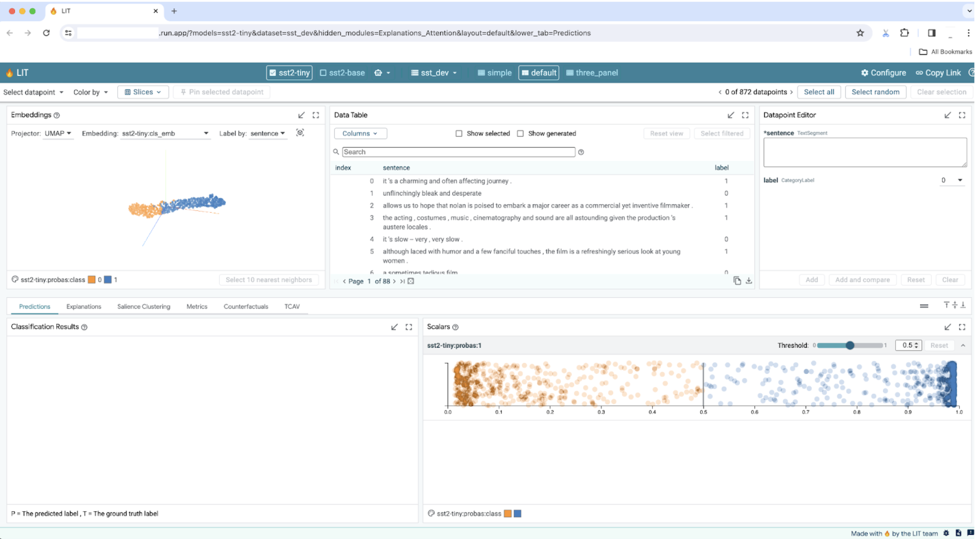This screenshot has height=539, width=980.
Task: Click the next page arrow in Data Table
Action: click(x=394, y=281)
